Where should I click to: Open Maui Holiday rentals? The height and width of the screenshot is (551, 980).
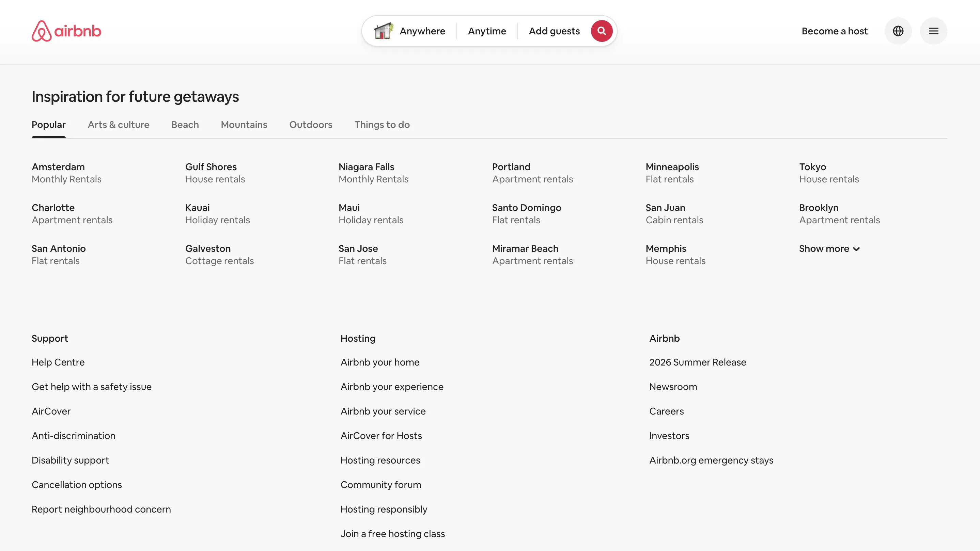tap(371, 214)
